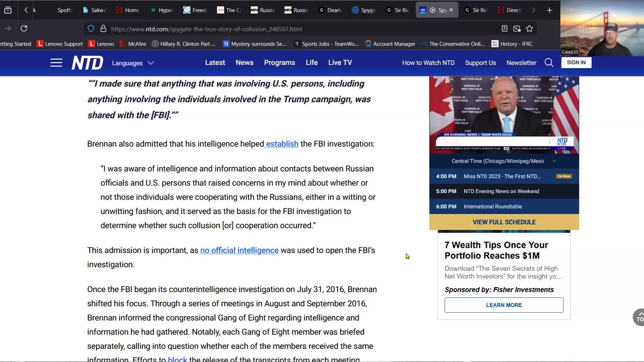644x362 pixels.
Task: Click the Newsletter link
Action: (521, 63)
